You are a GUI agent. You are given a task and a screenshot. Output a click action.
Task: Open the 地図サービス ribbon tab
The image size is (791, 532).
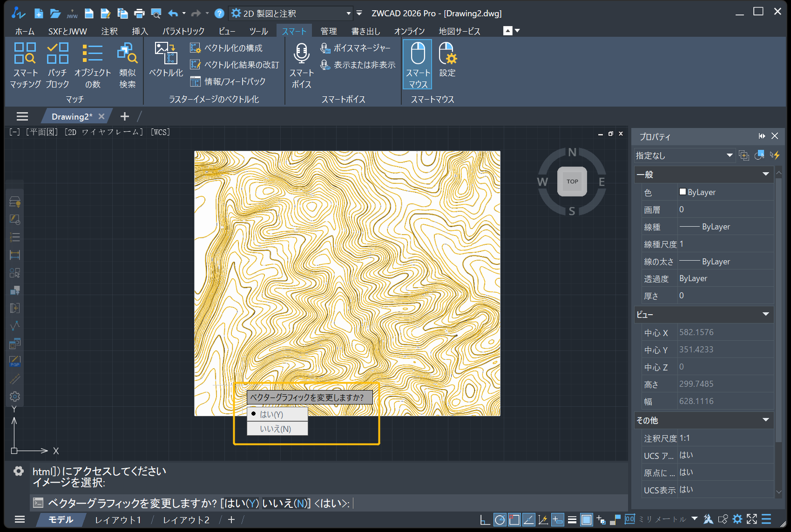click(460, 31)
